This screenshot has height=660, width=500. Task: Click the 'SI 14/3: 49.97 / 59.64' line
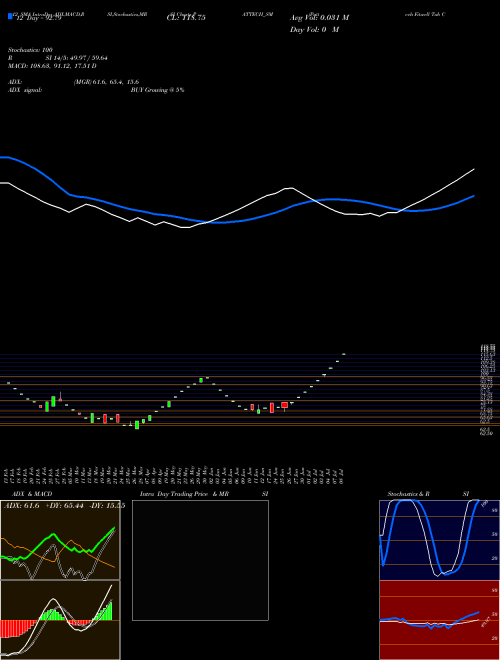77,58
